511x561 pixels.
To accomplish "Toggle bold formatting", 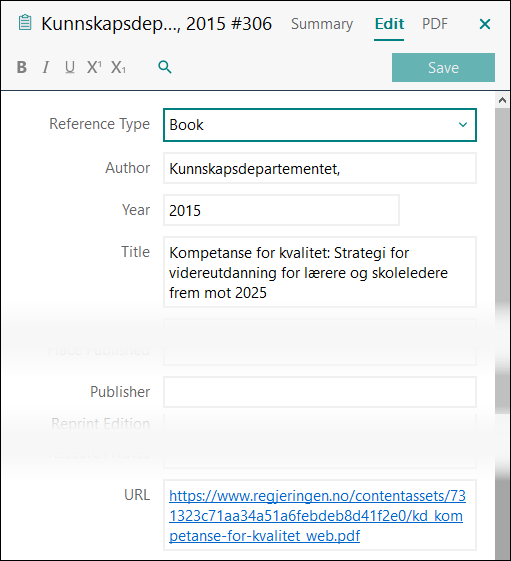I will (x=22, y=67).
